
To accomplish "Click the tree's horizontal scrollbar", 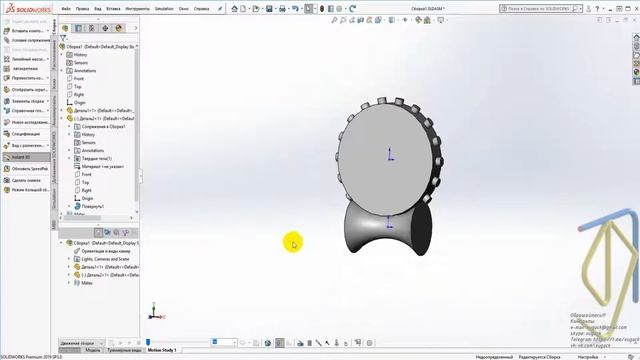I will 82,218.
